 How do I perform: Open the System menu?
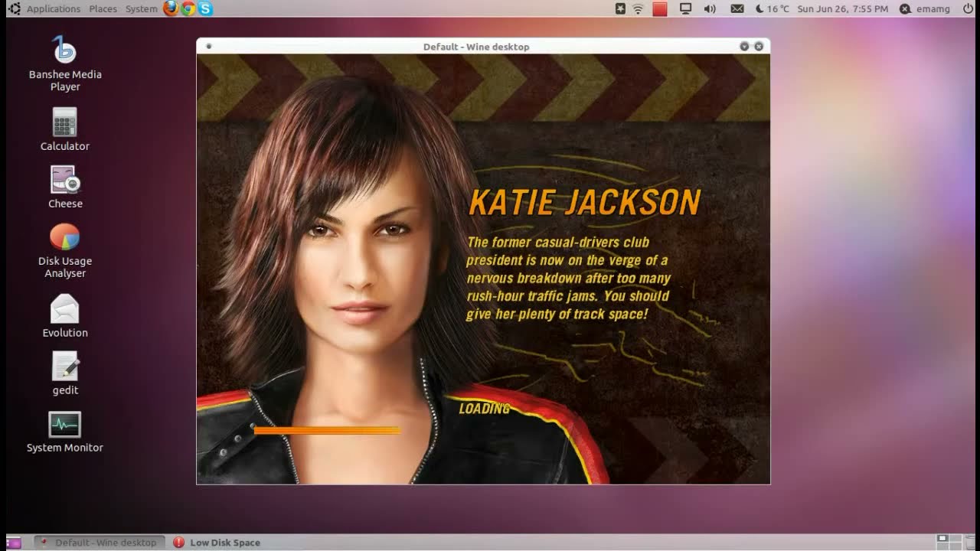coord(142,8)
